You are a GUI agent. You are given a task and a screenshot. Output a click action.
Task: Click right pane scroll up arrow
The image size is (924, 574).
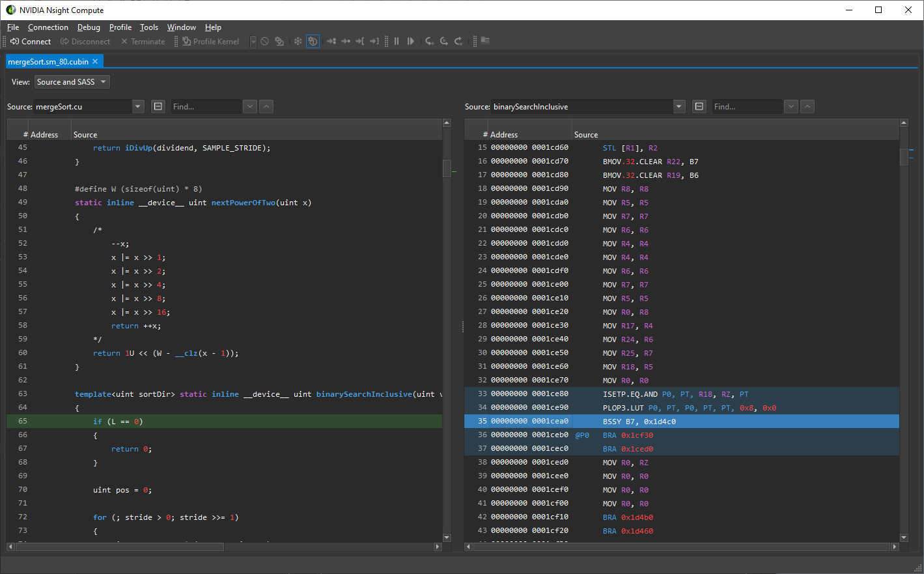click(x=904, y=123)
